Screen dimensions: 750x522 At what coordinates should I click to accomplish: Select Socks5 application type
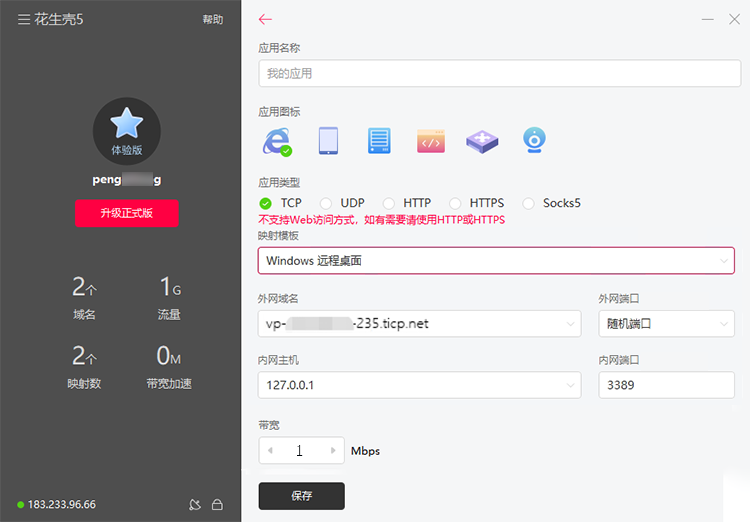[x=529, y=203]
